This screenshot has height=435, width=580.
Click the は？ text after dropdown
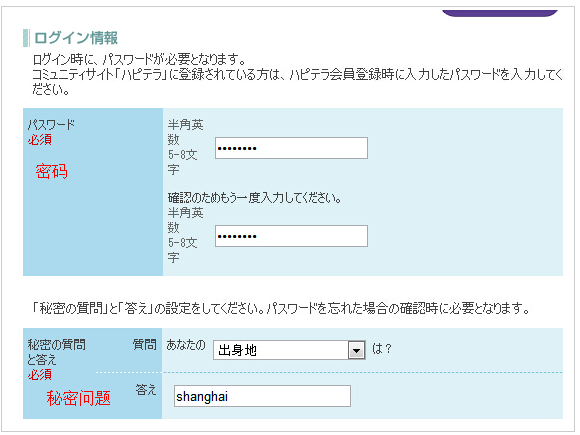pos(382,348)
